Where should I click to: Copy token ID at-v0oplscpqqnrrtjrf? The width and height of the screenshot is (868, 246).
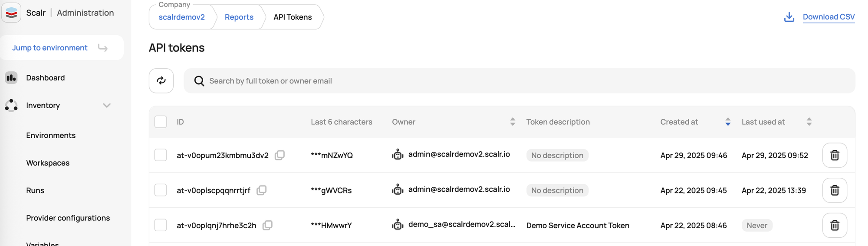(262, 190)
